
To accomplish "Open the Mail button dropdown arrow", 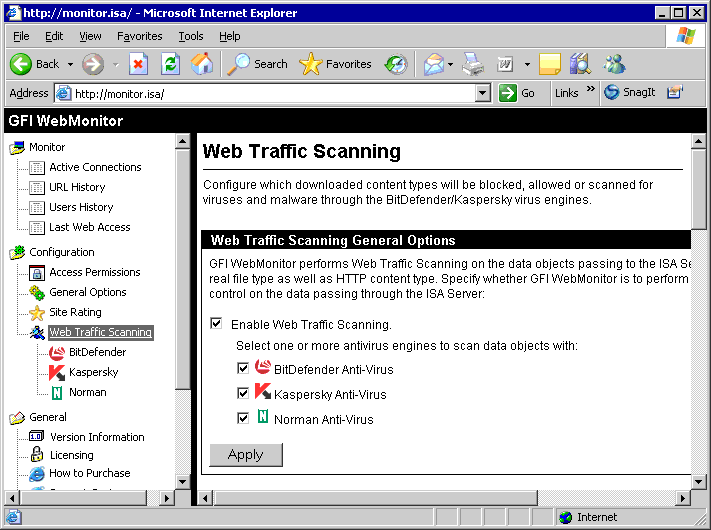I will (450, 64).
